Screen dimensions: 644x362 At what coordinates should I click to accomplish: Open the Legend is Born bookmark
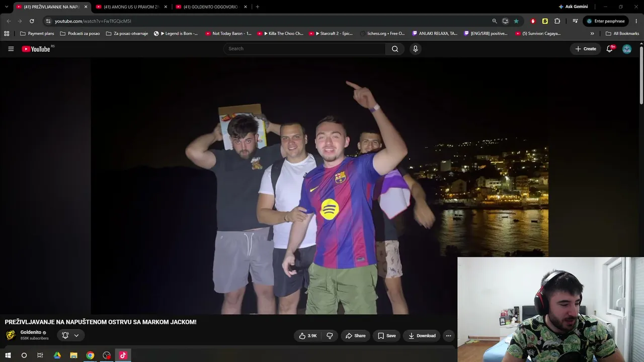point(176,34)
